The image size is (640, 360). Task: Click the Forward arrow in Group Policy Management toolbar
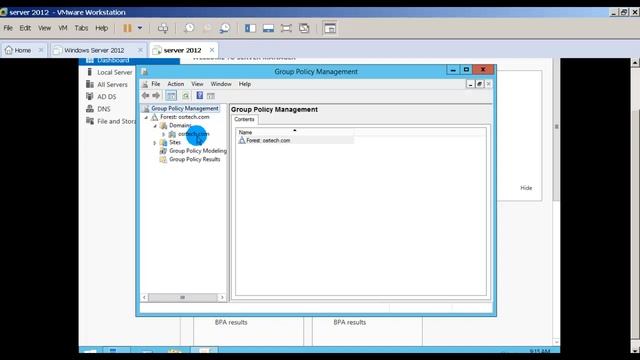coord(156,96)
